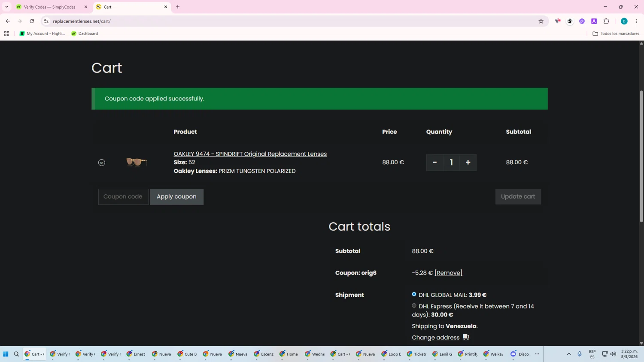
Task: Open the OAKLEY 9474 SPINDRIFT product link
Action: 250,154
